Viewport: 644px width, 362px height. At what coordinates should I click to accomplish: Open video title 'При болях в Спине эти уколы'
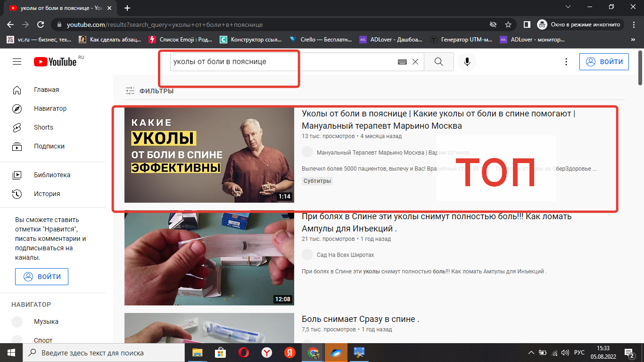437,222
